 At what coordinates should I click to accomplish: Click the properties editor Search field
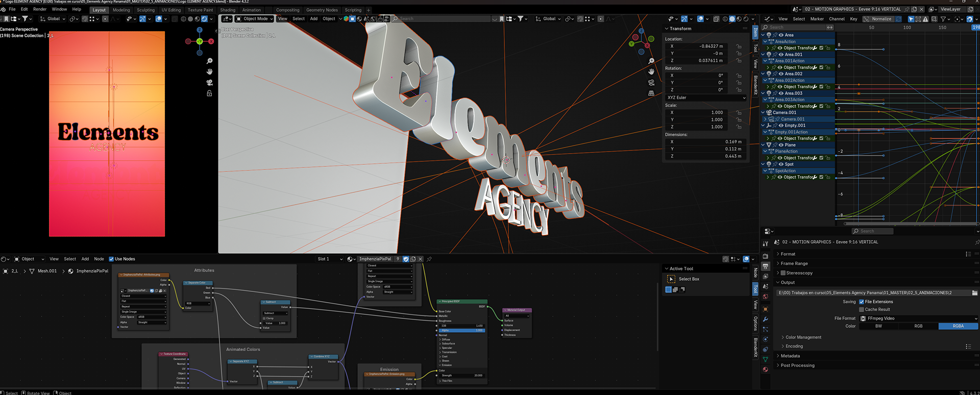coord(872,231)
